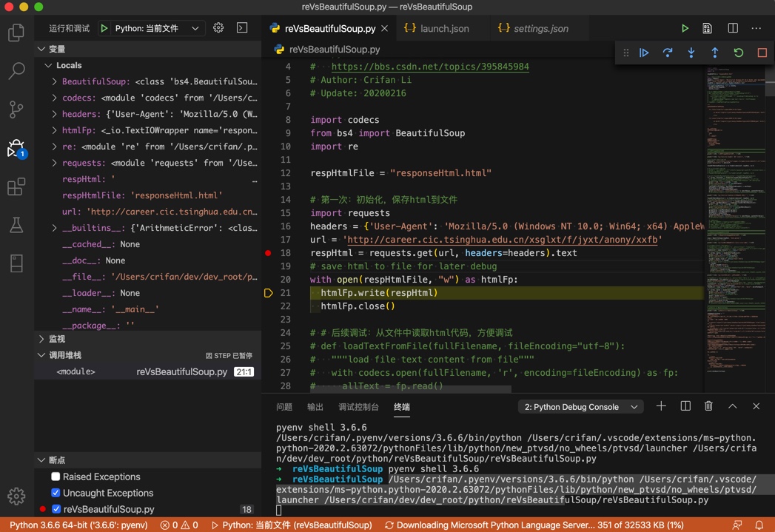This screenshot has width=775, height=532.
Task: Run Python file using the editor play icon
Action: pyautogui.click(x=685, y=29)
